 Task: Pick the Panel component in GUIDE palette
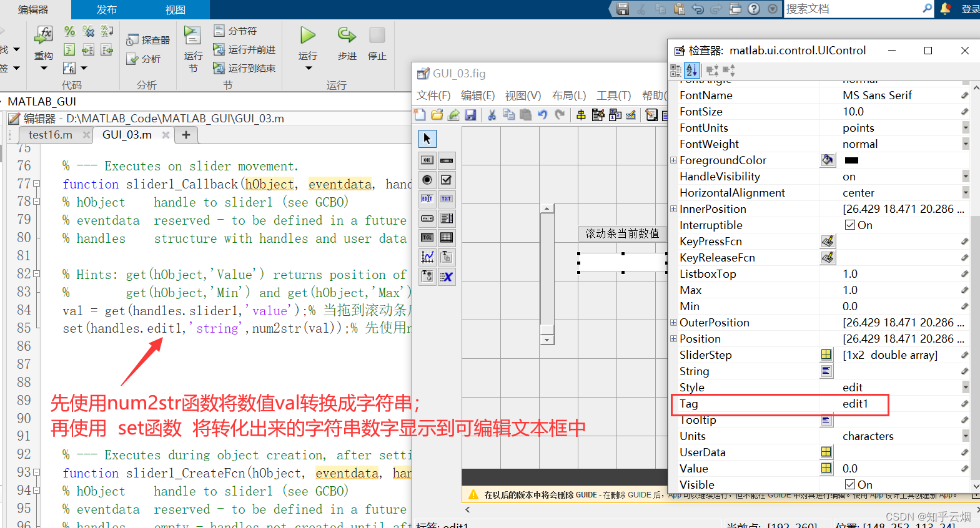click(x=447, y=257)
